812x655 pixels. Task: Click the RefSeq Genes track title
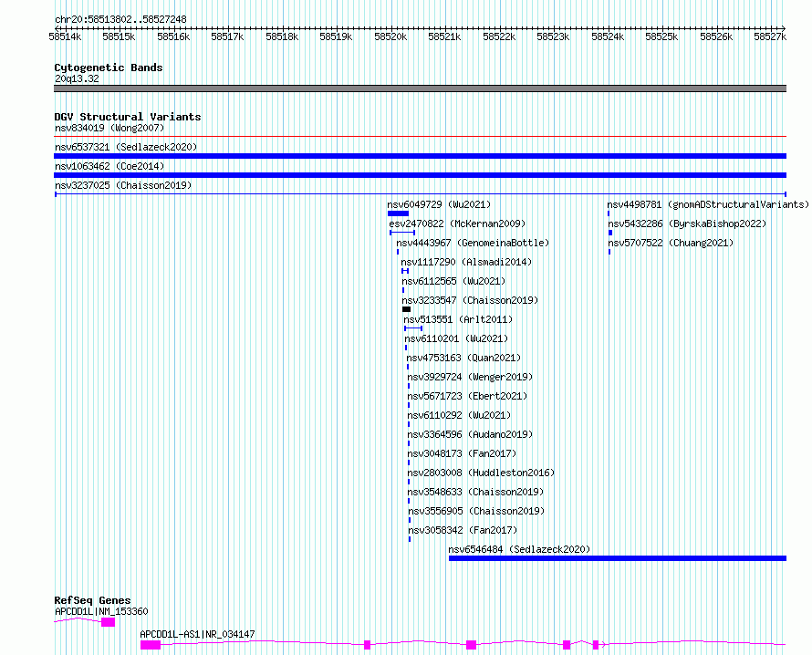point(92,600)
